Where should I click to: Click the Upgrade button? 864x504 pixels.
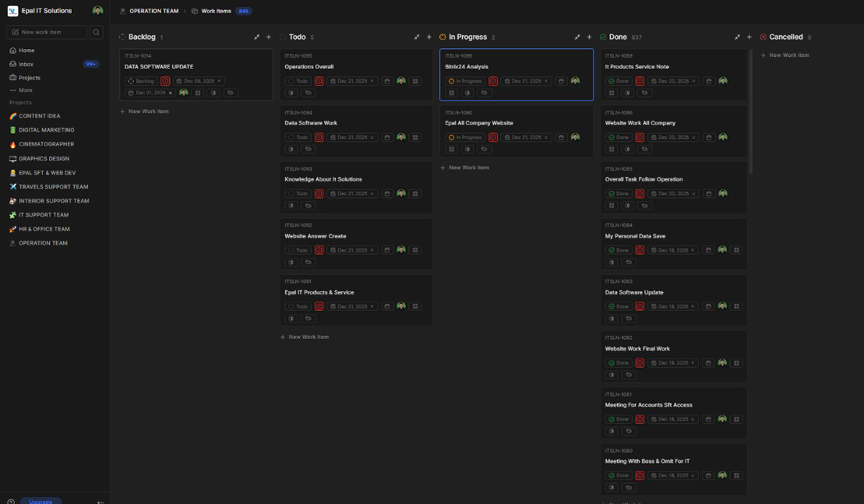point(40,501)
